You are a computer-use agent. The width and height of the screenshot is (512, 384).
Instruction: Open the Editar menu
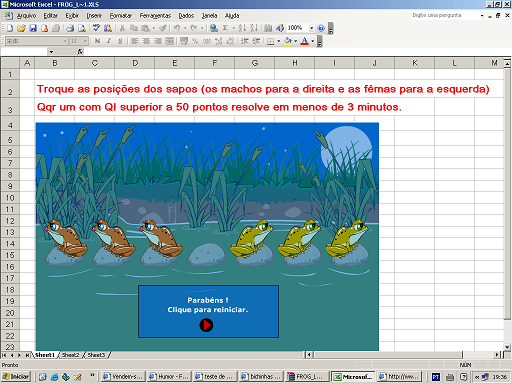coord(51,16)
